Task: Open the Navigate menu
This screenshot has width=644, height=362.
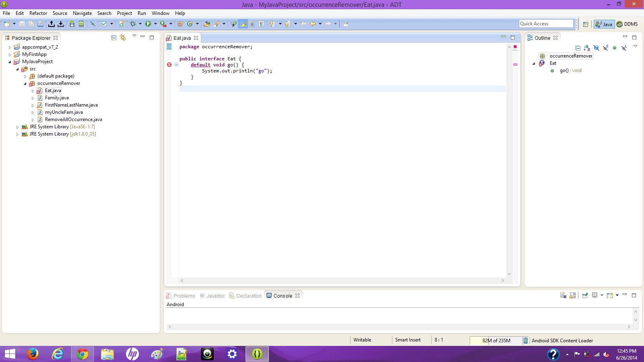Action: (x=82, y=13)
